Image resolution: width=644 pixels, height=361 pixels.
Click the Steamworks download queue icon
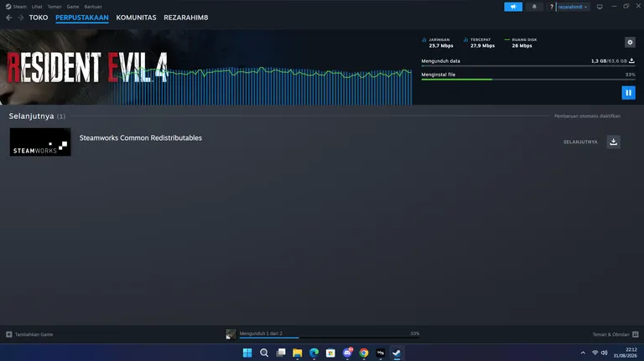613,142
